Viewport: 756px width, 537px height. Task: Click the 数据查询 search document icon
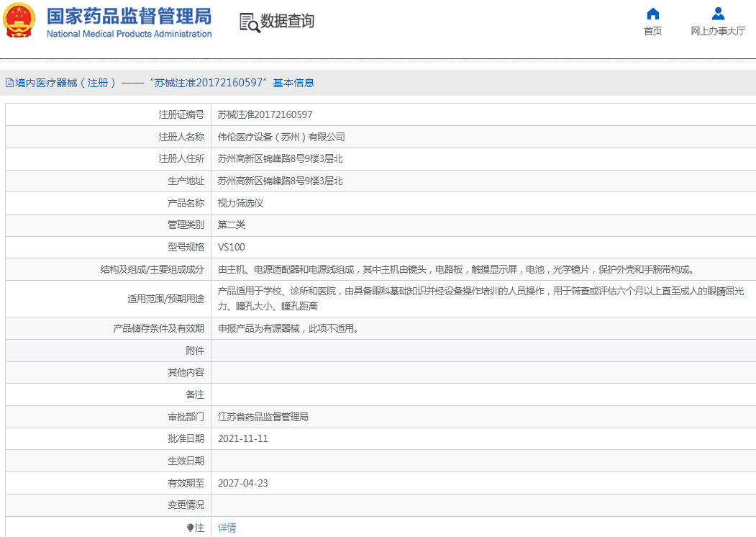(x=250, y=23)
